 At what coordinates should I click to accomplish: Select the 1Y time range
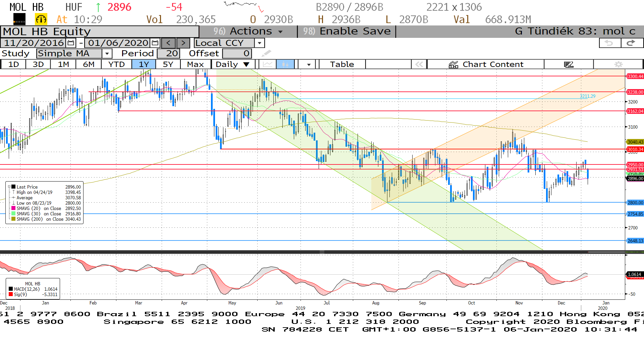[x=144, y=64]
